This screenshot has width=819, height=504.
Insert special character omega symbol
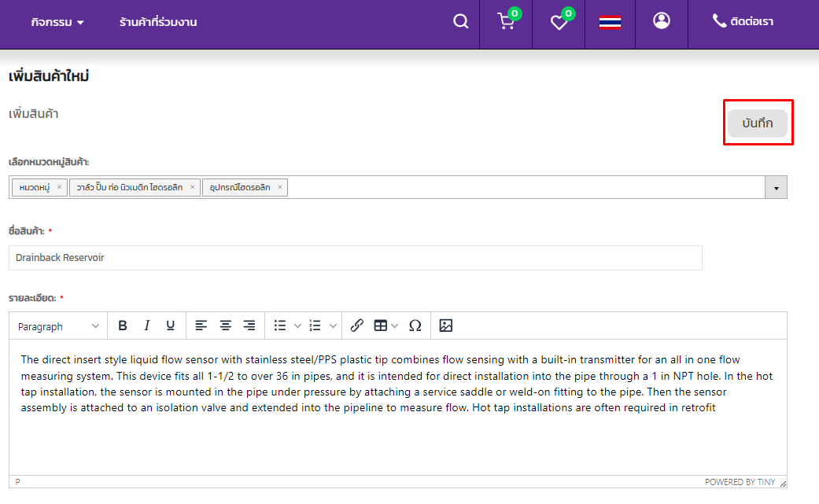click(x=415, y=326)
